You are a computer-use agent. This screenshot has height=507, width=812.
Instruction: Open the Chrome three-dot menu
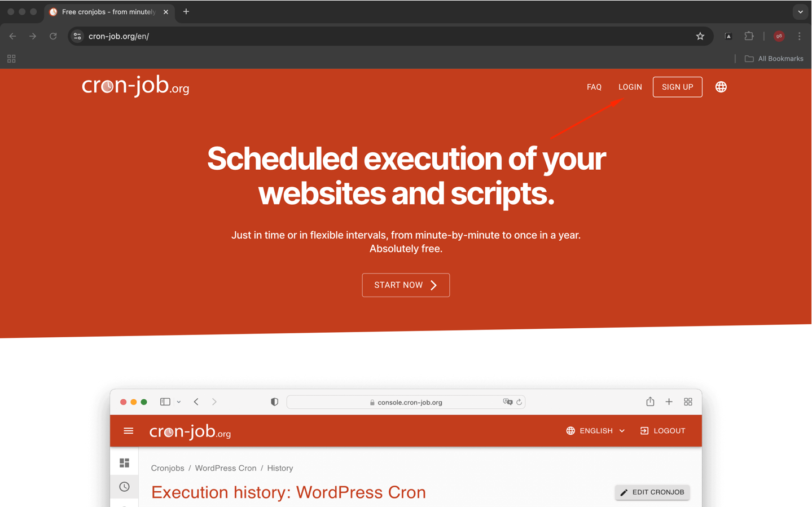tap(799, 36)
